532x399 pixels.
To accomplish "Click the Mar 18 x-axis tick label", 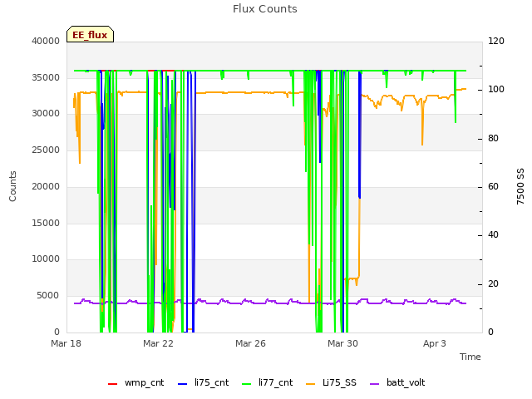I will click(x=66, y=343).
